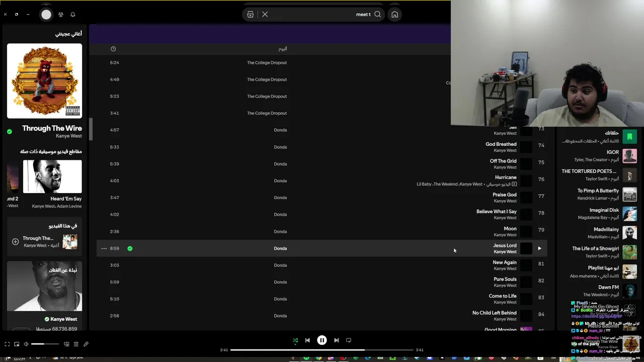Open the play queue icon

76,344
